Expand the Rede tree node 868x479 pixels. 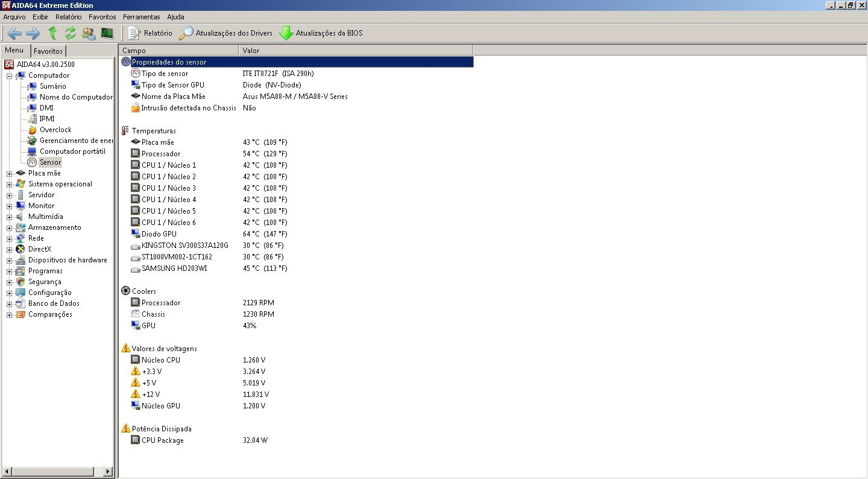(x=10, y=239)
